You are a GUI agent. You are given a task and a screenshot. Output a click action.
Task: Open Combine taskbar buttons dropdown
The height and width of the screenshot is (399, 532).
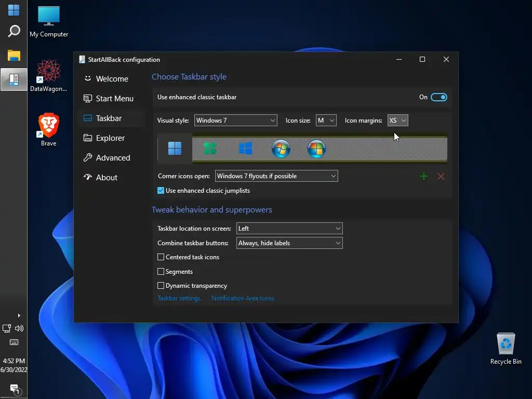[x=289, y=243]
